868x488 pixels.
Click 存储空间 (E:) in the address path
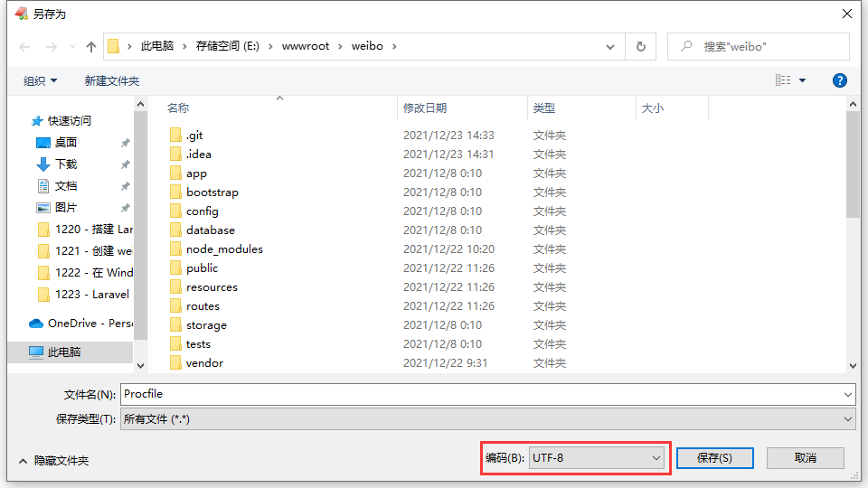coord(228,46)
